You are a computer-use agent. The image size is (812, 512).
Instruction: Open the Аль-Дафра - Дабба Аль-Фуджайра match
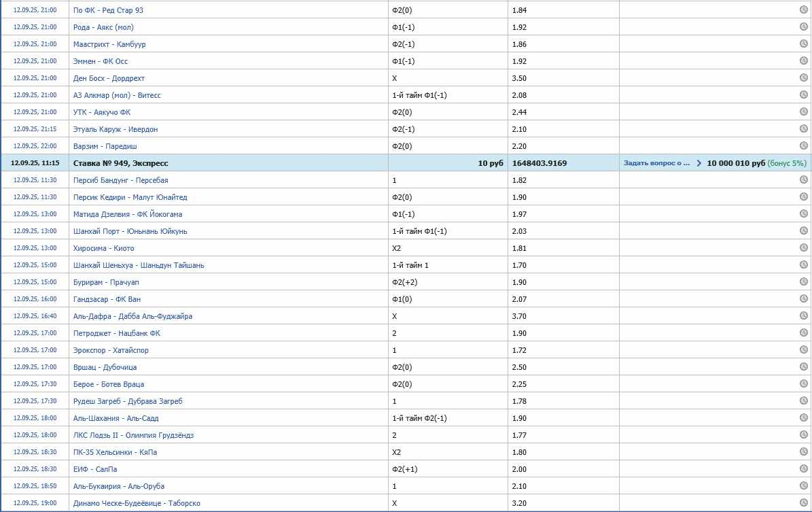point(133,316)
